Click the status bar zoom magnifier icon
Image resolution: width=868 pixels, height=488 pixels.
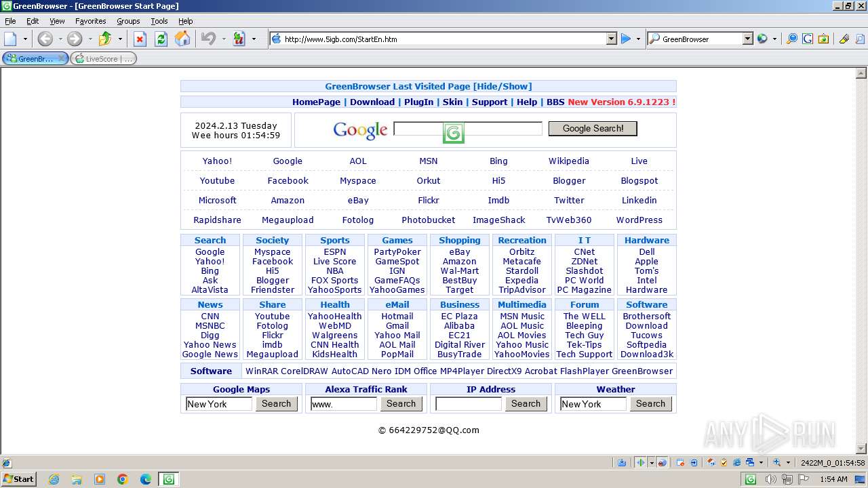(777, 462)
